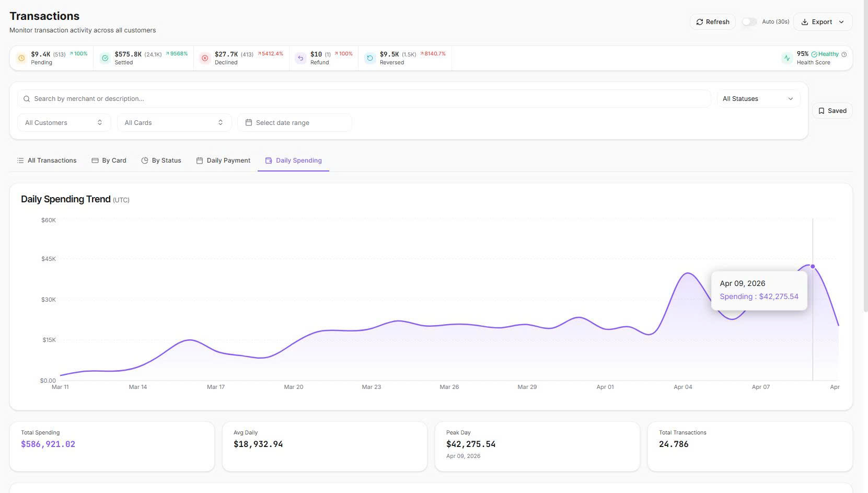This screenshot has height=493, width=868.
Task: Open the Export dropdown menu
Action: pos(823,22)
